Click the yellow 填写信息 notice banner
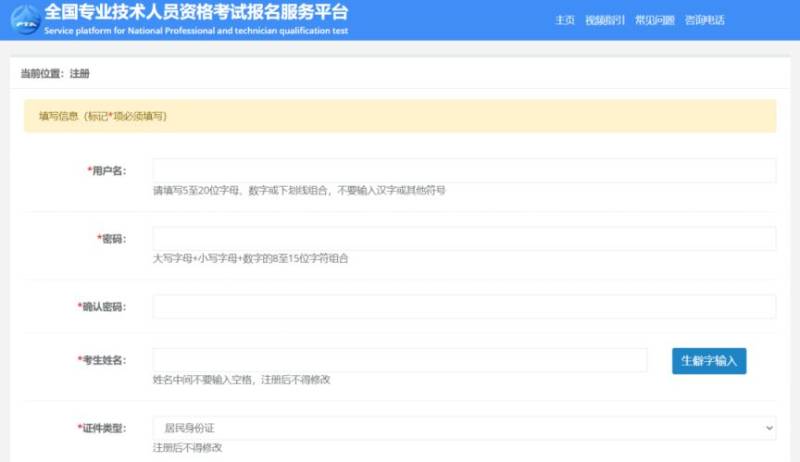This screenshot has width=800, height=462. click(x=399, y=116)
